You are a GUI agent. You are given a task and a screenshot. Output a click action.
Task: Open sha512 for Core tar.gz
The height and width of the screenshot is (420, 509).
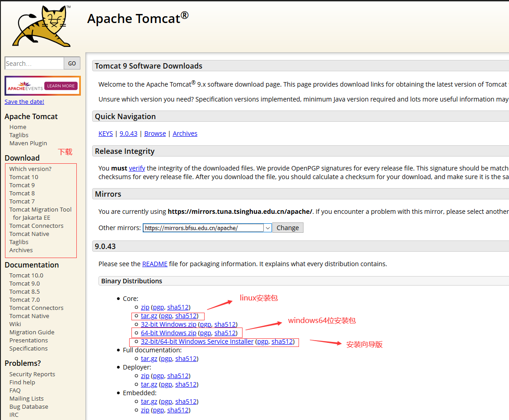click(x=186, y=316)
